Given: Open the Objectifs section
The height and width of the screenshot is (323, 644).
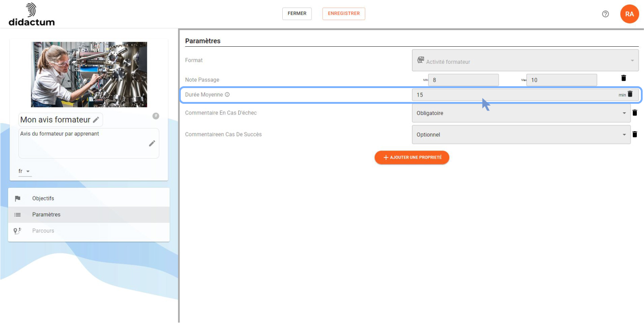Looking at the screenshot, I should coord(89,199).
